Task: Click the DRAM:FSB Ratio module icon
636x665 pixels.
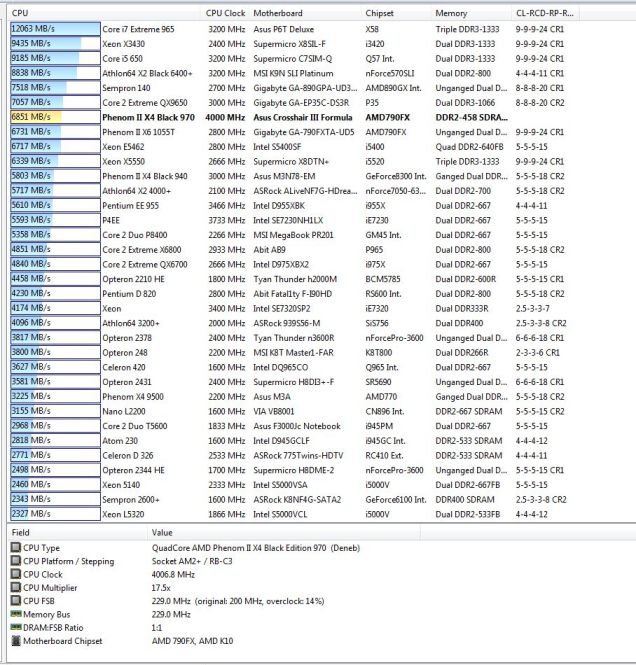Action: 16,627
